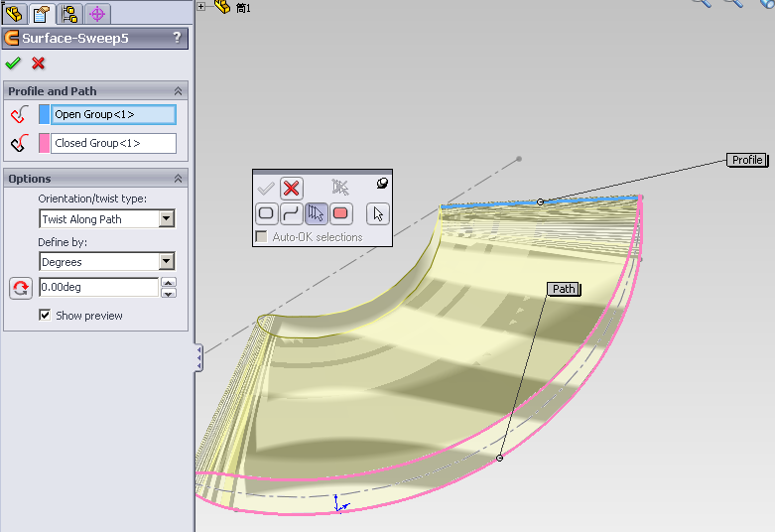The height and width of the screenshot is (532, 775).
Task: Click the Profile callout label
Action: coord(747,160)
